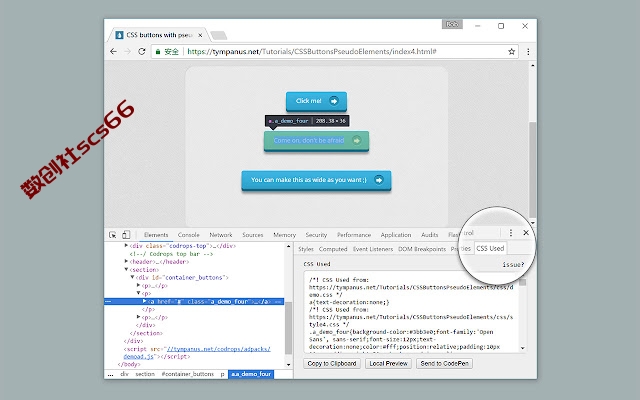Click the issue? link

click(513, 264)
